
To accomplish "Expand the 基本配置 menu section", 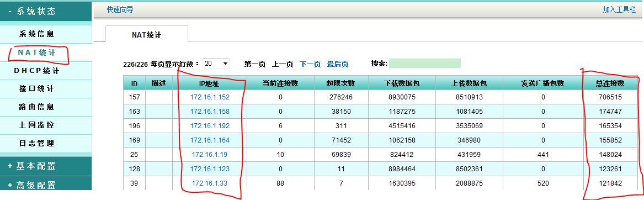I will click(46, 166).
